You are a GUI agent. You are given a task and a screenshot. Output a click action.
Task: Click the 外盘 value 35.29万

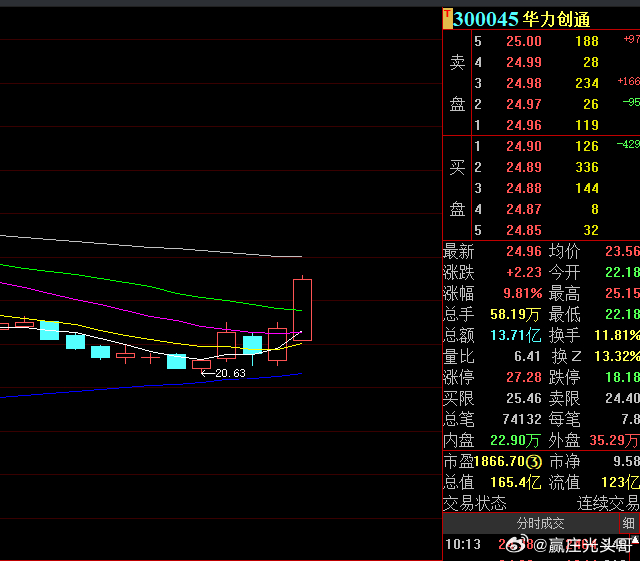pyautogui.click(x=614, y=441)
